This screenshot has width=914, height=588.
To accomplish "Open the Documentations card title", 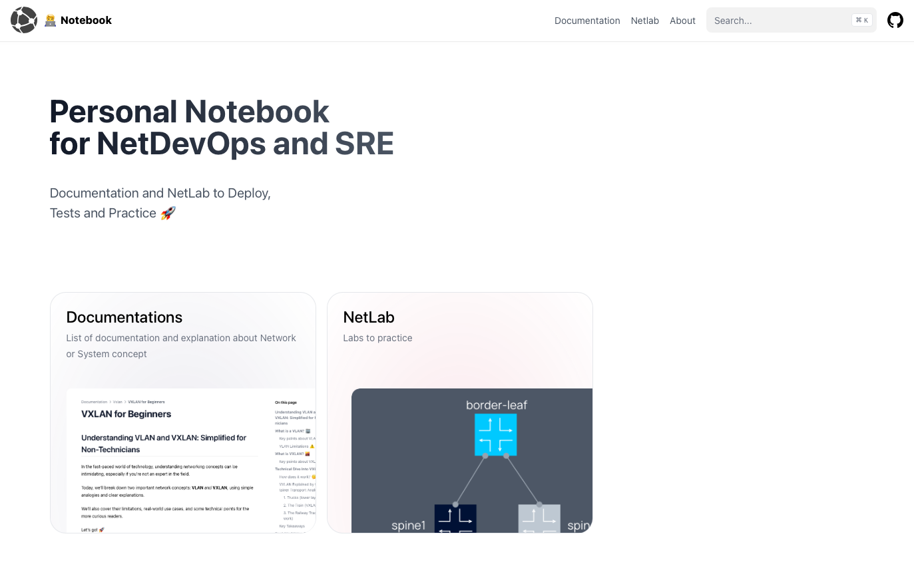I will [x=124, y=317].
